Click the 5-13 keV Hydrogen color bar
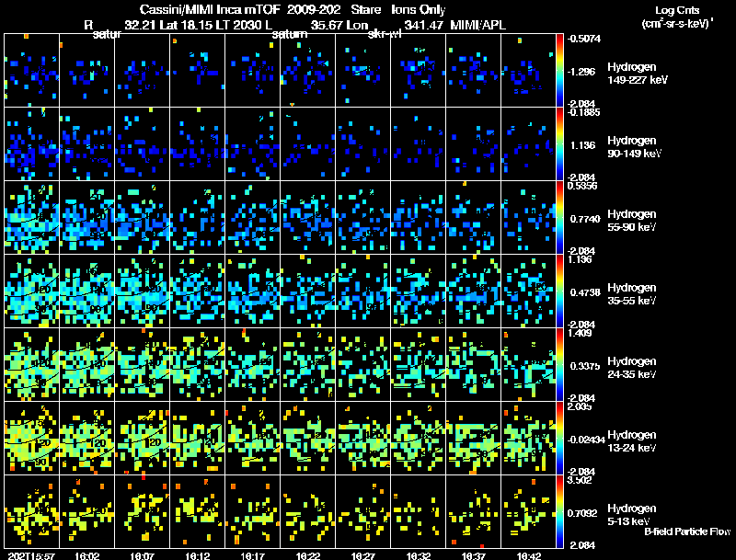The height and width of the screenshot is (560, 736). pos(561,511)
